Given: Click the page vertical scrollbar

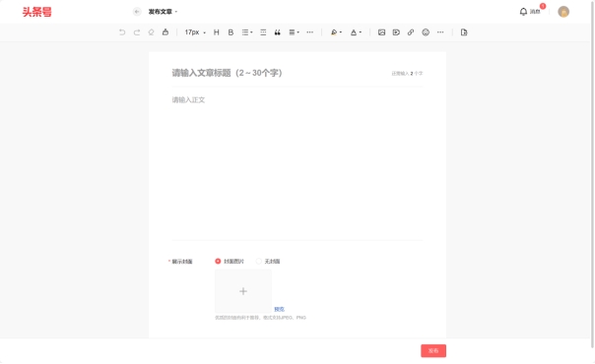Looking at the screenshot, I should tap(593, 174).
